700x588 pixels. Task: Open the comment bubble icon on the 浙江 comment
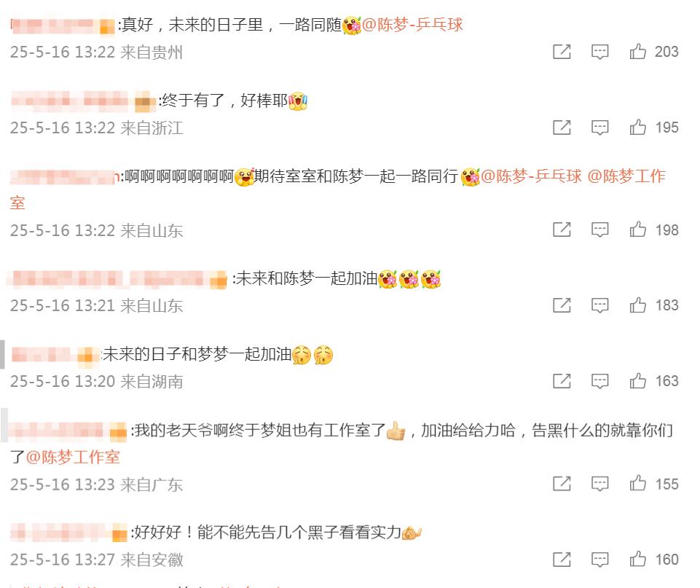pyautogui.click(x=599, y=128)
